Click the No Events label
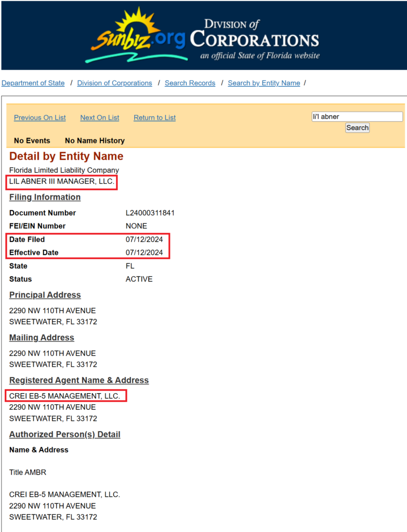The width and height of the screenshot is (407, 532). [32, 141]
